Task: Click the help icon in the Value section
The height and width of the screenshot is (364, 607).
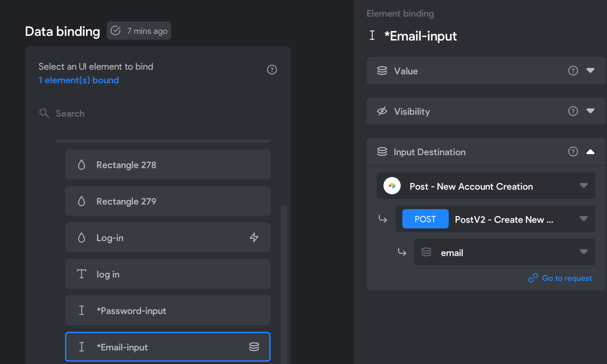Action: (x=573, y=71)
